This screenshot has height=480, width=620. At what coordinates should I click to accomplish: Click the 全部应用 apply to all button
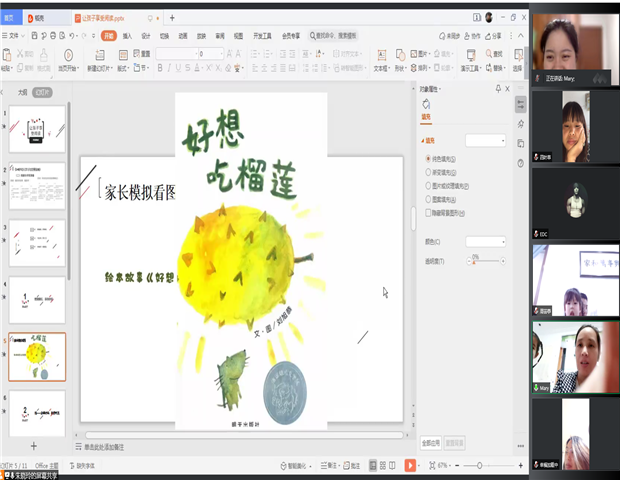point(430,441)
